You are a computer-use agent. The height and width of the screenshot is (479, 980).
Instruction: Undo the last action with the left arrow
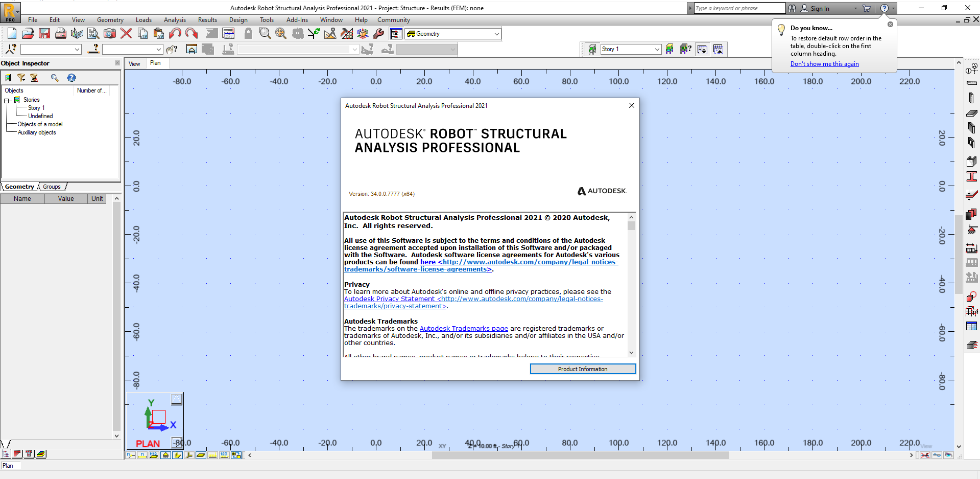tap(175, 34)
